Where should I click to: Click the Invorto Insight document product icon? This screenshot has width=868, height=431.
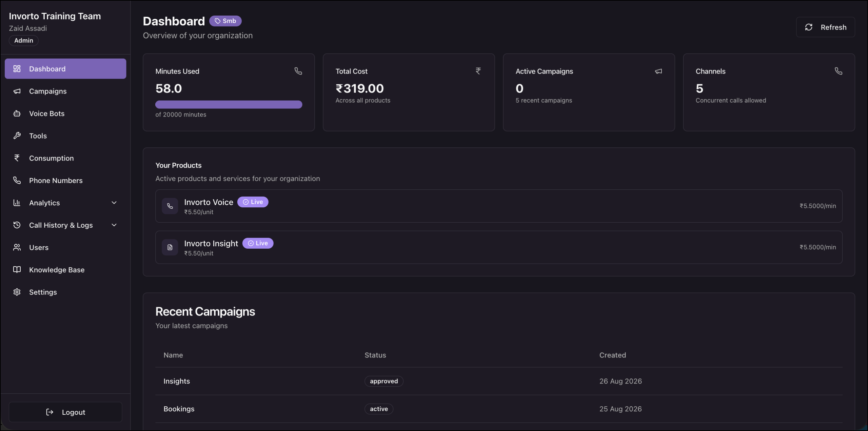point(170,247)
